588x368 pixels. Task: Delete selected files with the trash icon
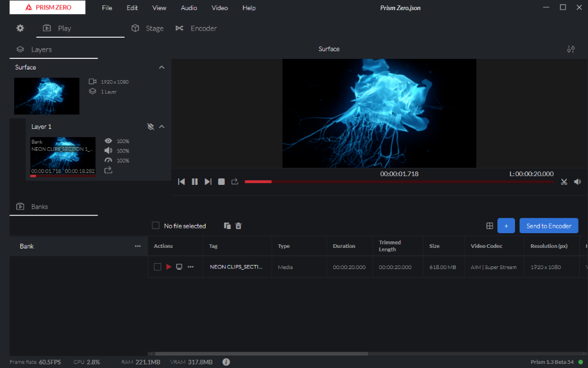[x=239, y=226]
